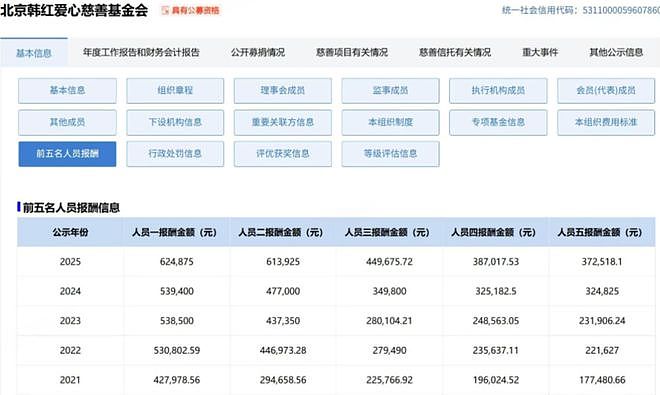Image resolution: width=660 pixels, height=395 pixels.
Task: Click the 其他成员 button
Action: (x=67, y=123)
